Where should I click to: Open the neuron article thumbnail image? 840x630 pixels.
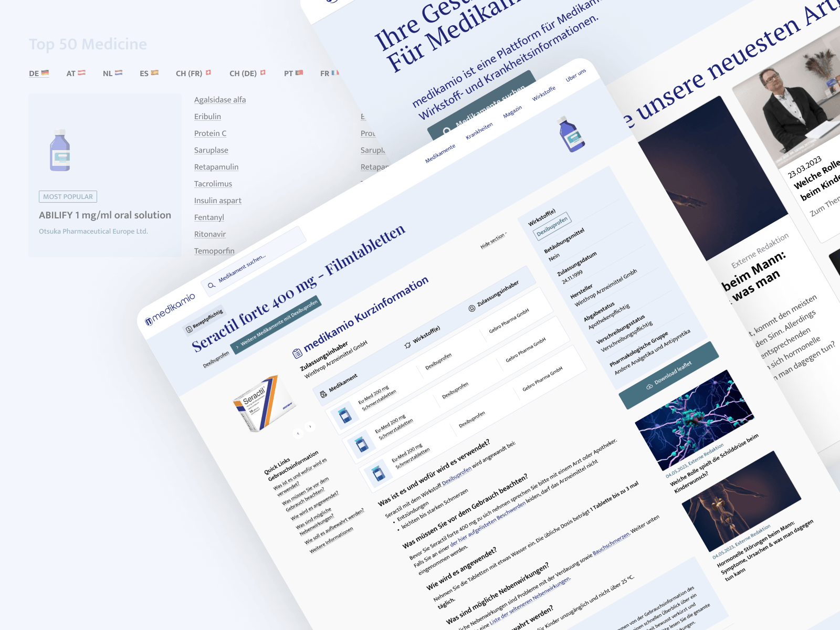pyautogui.click(x=695, y=420)
